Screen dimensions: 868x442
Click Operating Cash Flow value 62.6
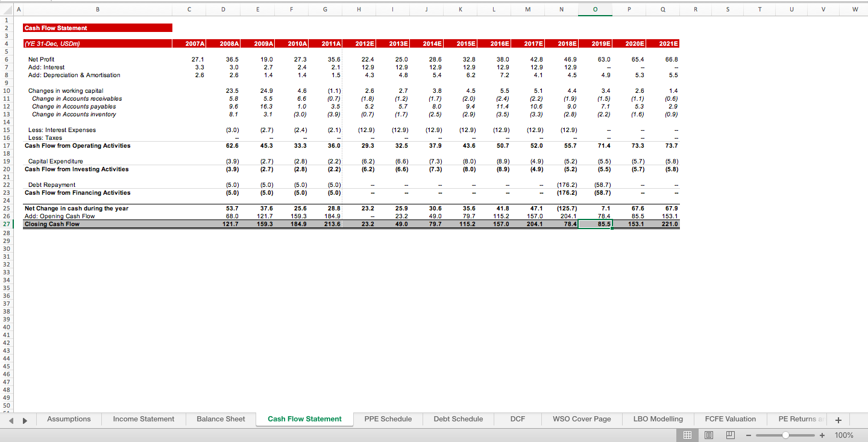(231, 146)
